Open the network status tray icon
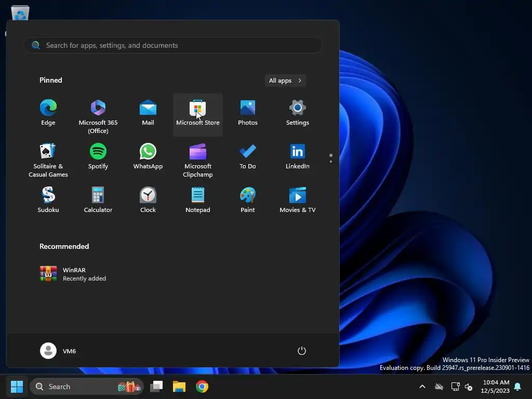532x399 pixels. click(455, 387)
